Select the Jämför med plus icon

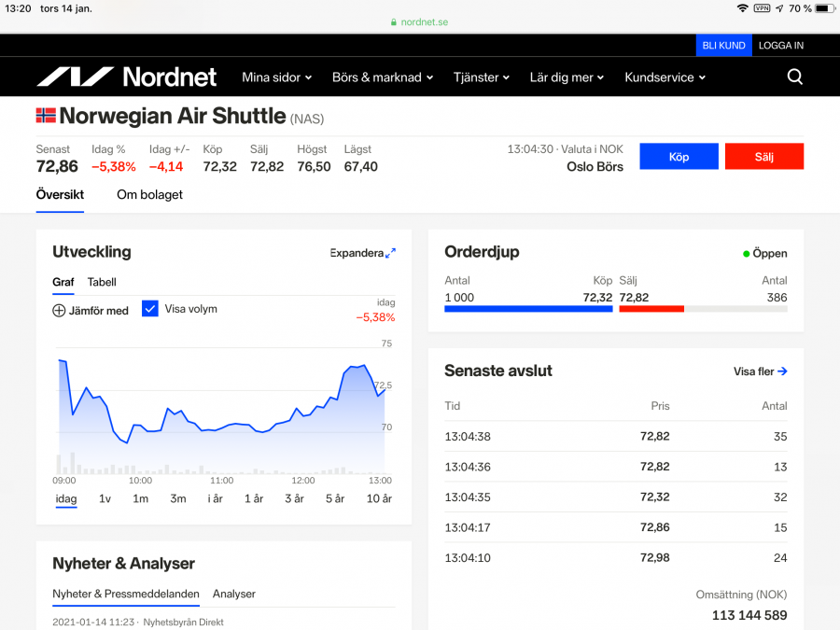coord(58,310)
